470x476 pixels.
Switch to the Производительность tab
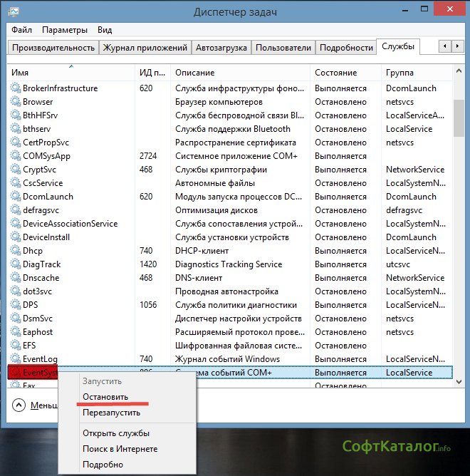(x=52, y=48)
